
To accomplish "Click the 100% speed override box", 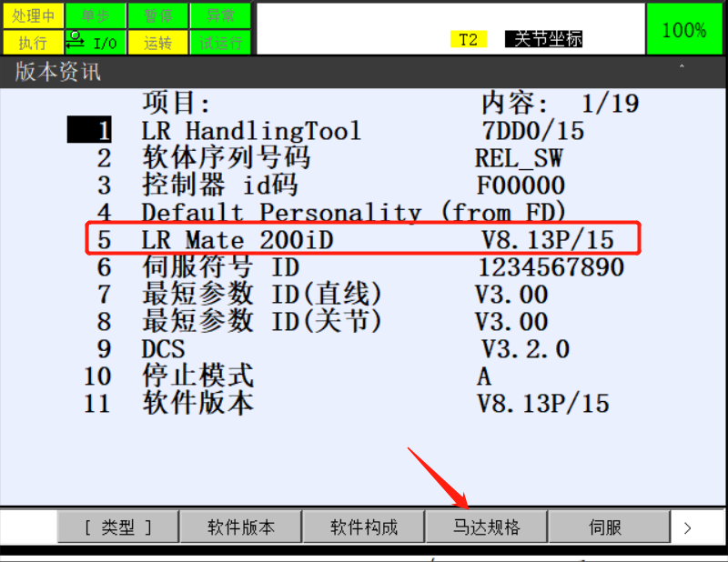I will (684, 29).
